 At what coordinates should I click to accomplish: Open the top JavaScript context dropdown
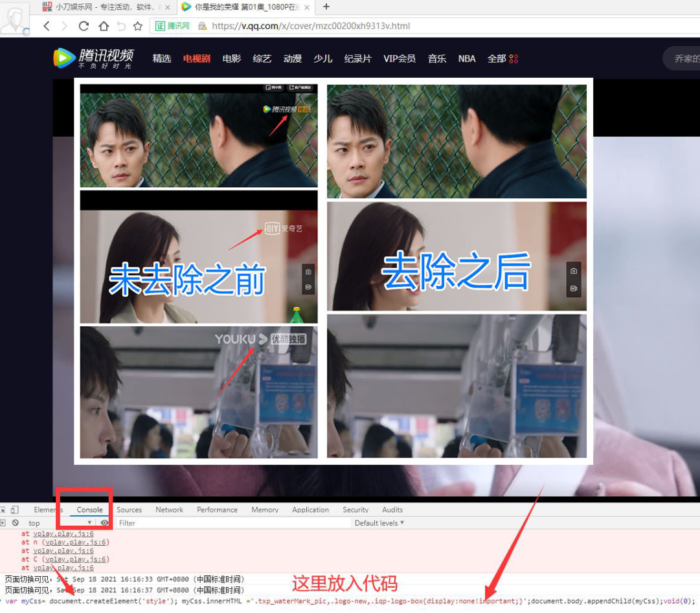click(x=60, y=522)
